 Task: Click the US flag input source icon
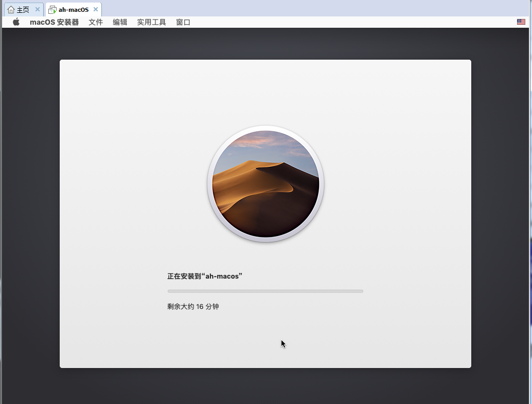pyautogui.click(x=521, y=22)
